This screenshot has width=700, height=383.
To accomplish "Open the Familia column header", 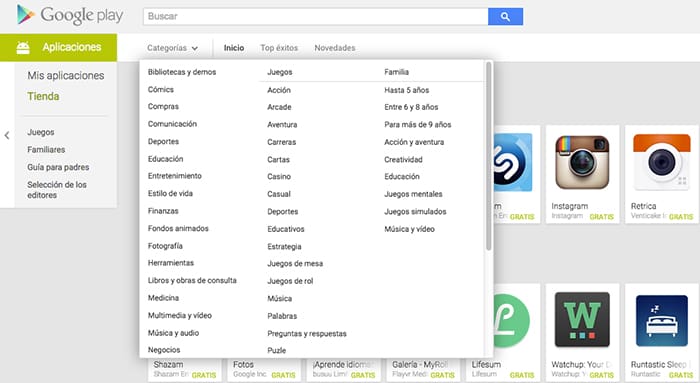I will (396, 72).
